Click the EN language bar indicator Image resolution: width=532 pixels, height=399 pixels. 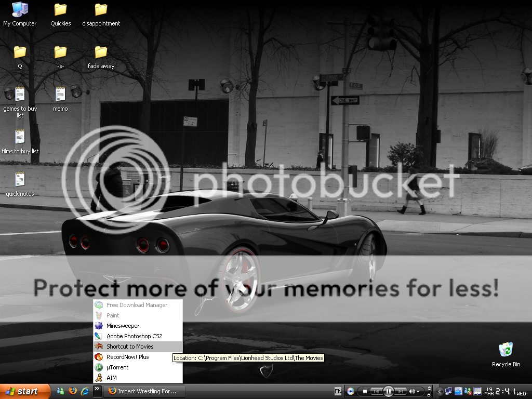338,391
